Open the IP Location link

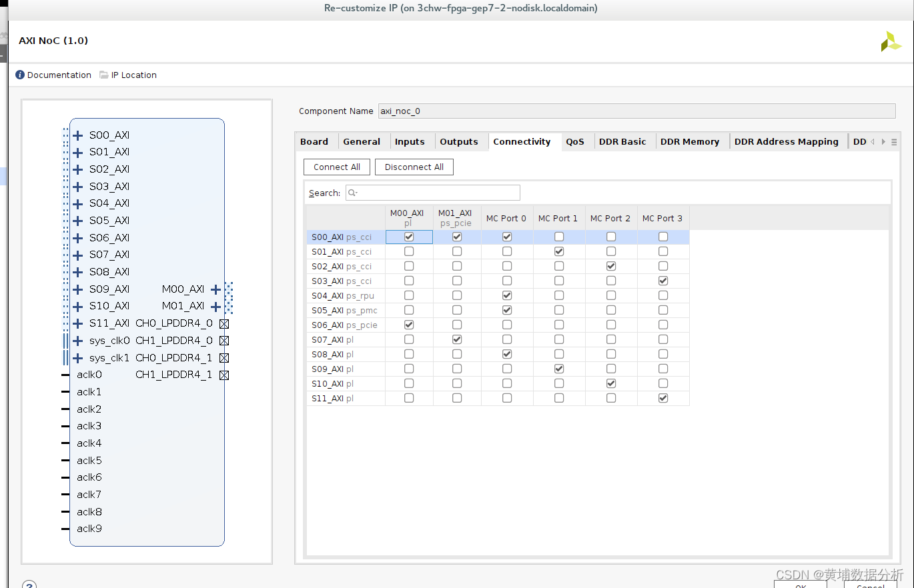click(134, 75)
